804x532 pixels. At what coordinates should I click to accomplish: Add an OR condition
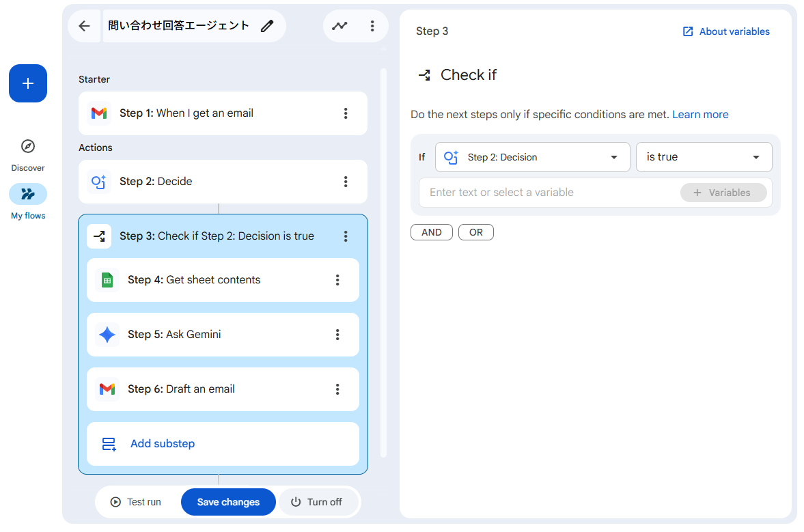pyautogui.click(x=476, y=232)
